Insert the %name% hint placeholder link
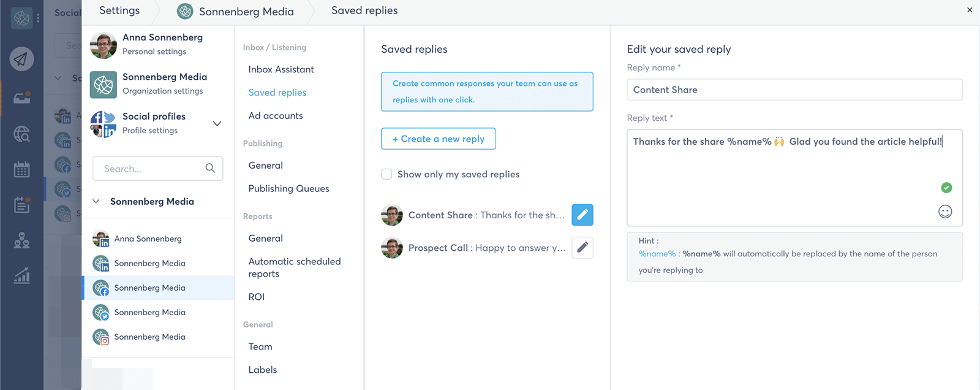 click(x=657, y=254)
